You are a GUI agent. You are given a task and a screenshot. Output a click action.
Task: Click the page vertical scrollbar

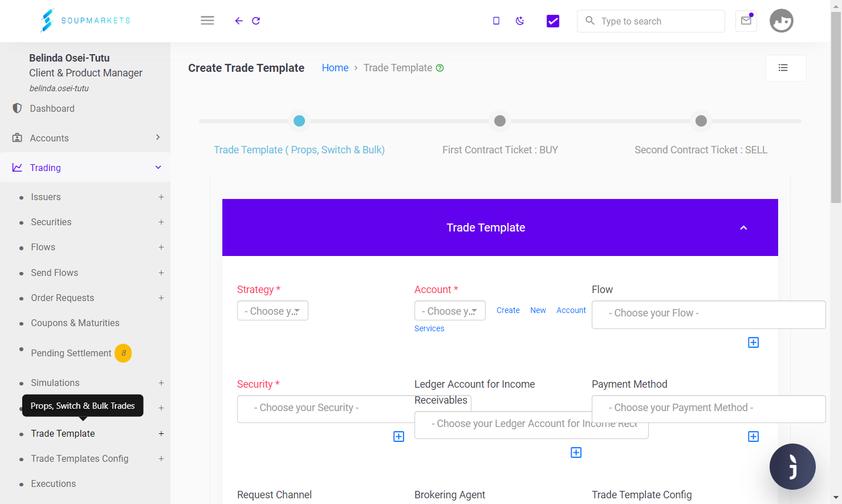pyautogui.click(x=836, y=107)
